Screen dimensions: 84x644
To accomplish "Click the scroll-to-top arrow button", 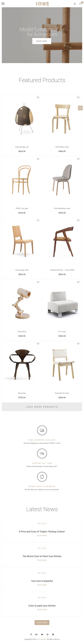I will point(80,108).
